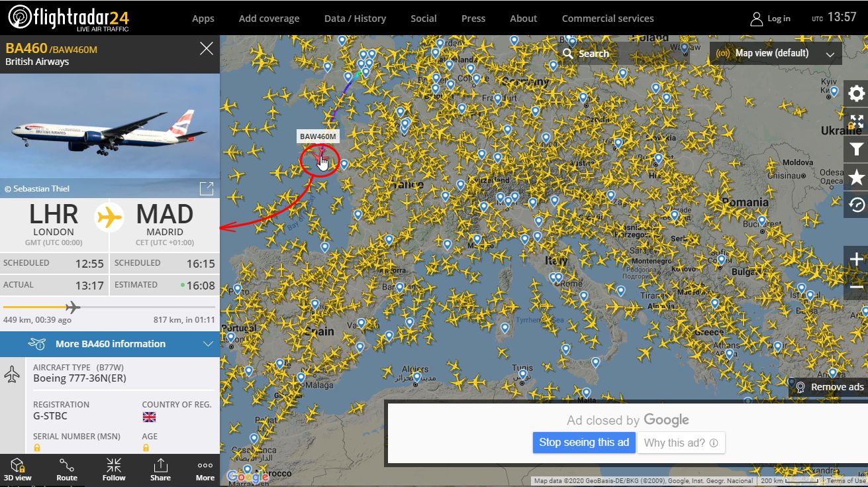Click Why this ad? button
This screenshot has height=487, width=868.
pos(681,443)
